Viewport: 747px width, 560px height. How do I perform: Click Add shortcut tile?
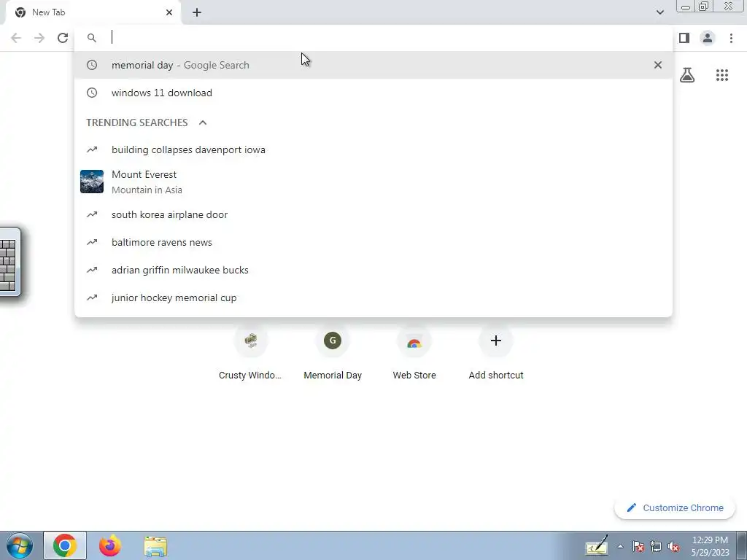[x=496, y=354]
